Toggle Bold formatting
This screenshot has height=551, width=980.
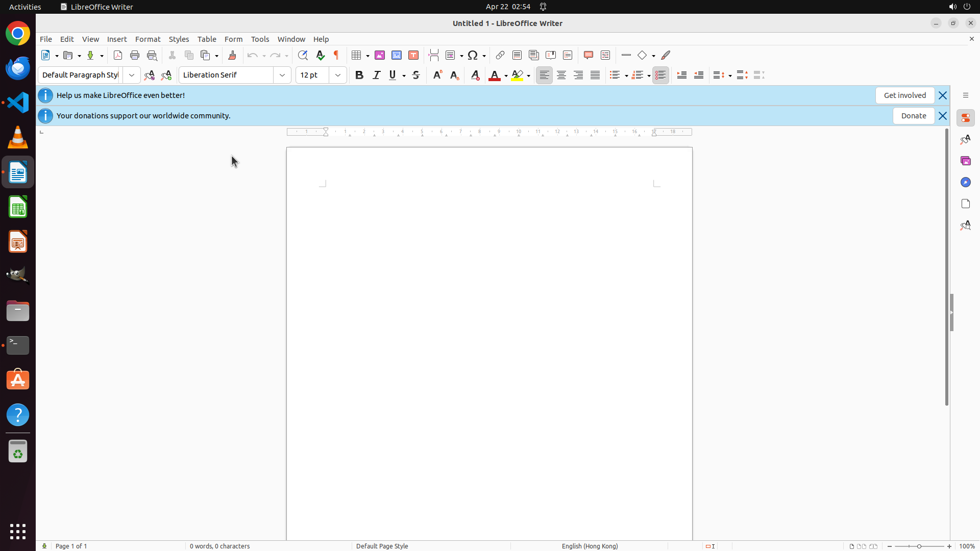point(359,75)
